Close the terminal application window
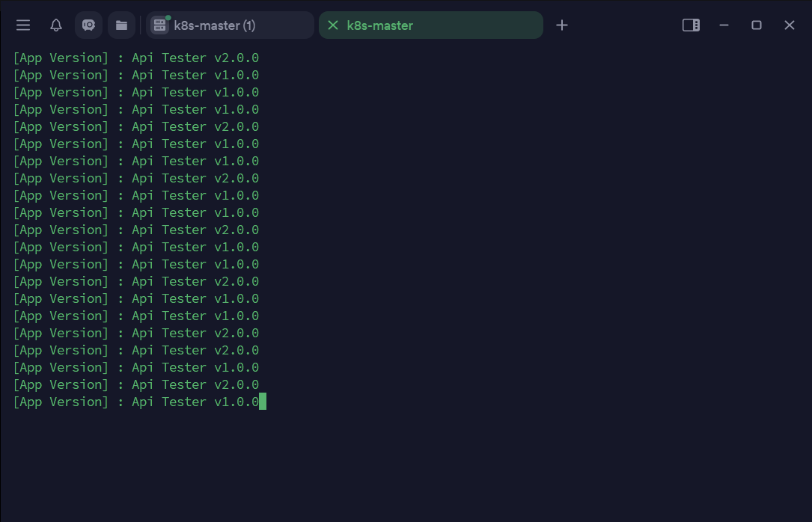The height and width of the screenshot is (522, 812). coord(789,25)
